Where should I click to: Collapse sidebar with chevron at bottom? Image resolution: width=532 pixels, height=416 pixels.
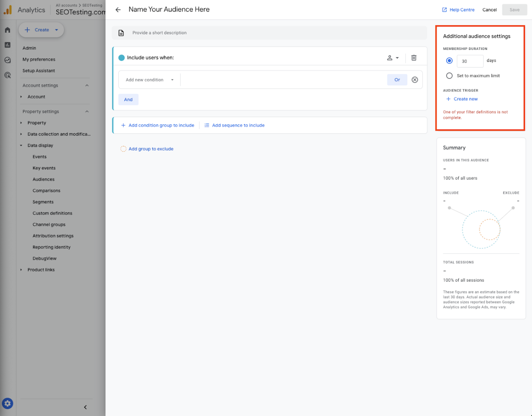point(85,407)
